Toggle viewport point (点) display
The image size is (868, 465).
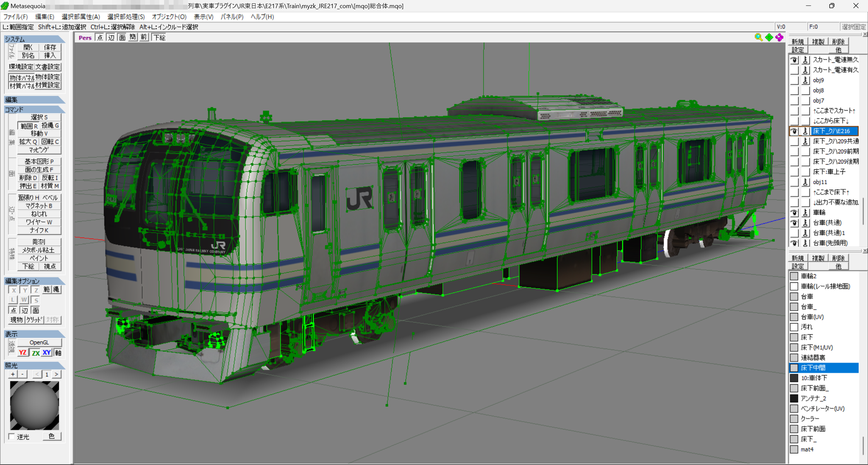(100, 37)
